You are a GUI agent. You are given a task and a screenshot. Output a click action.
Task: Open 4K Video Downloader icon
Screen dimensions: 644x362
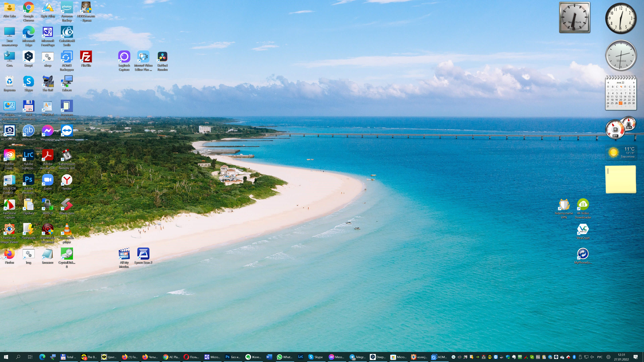(583, 205)
